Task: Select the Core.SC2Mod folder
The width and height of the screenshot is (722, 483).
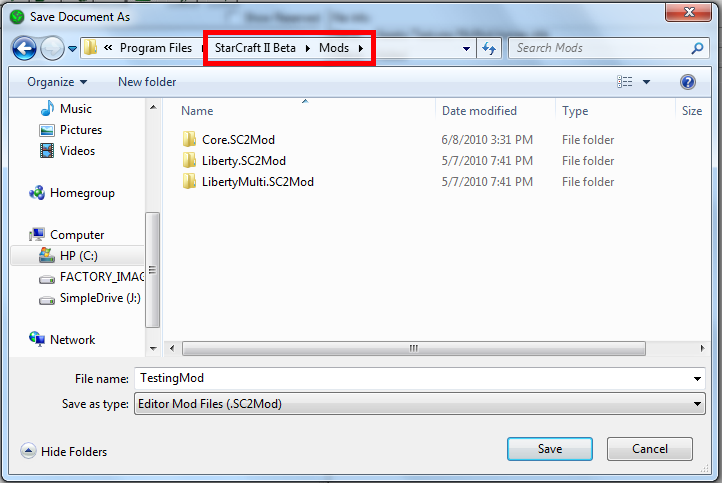Action: 238,140
